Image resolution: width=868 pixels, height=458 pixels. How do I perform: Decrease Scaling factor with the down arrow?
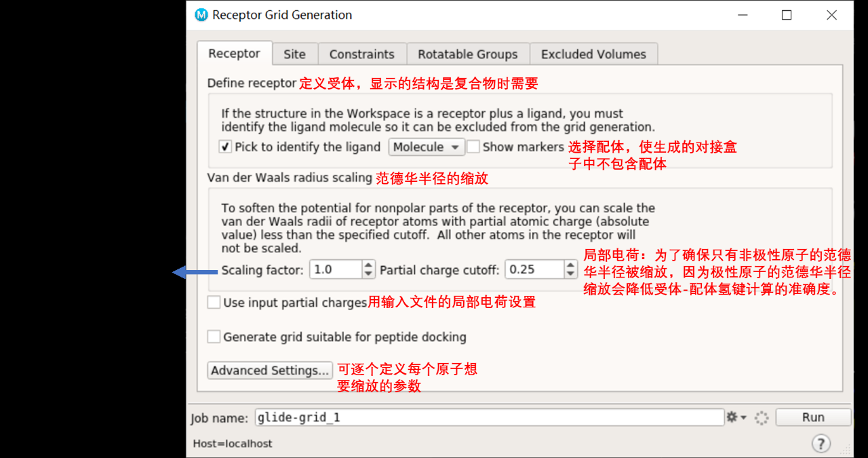(368, 274)
